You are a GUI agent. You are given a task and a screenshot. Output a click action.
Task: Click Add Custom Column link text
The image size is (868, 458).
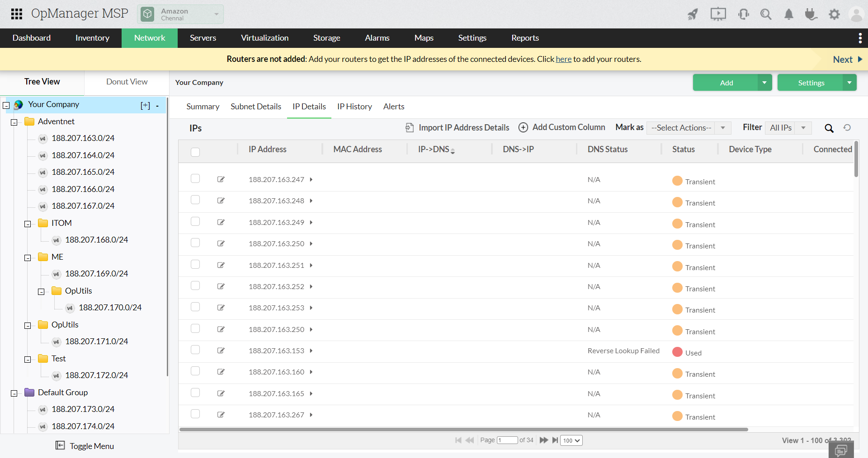[569, 127]
